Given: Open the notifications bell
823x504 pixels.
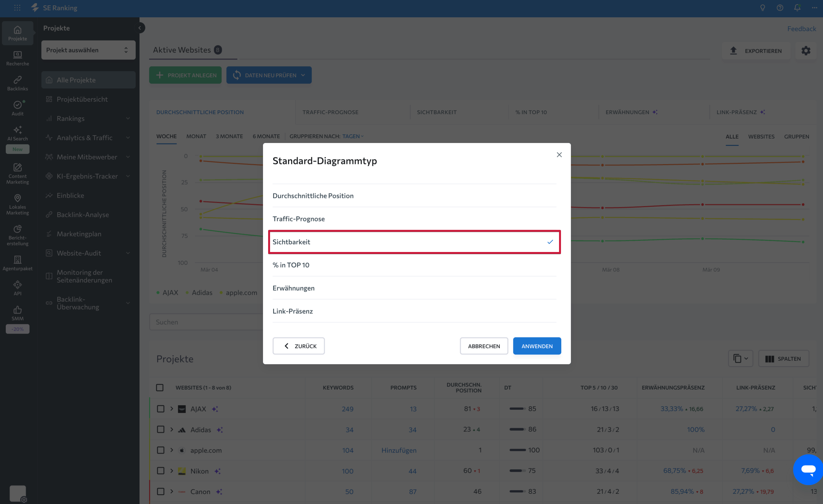Looking at the screenshot, I should (x=797, y=8).
